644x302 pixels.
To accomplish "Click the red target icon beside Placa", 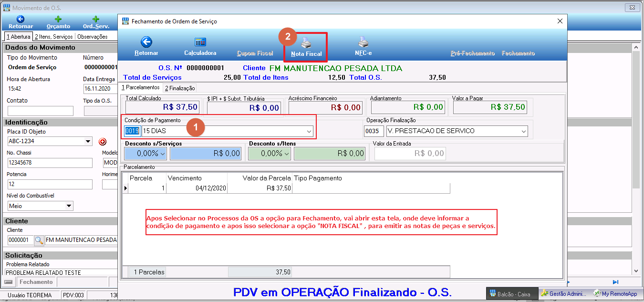I will point(102,142).
